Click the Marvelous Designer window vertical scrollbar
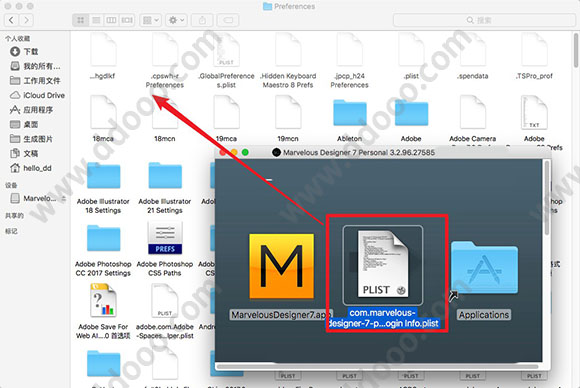Viewport: 580px width, 388px height. pos(546,197)
